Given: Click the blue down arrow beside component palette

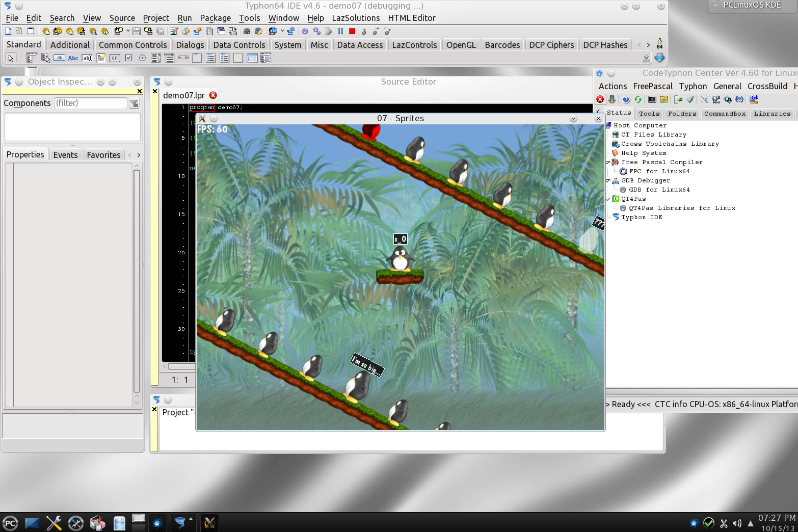Looking at the screenshot, I should (x=659, y=58).
